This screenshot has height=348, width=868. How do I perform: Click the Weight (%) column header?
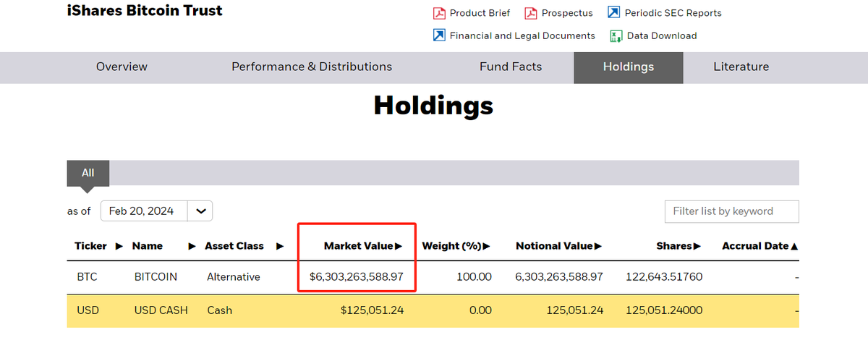[x=452, y=246]
